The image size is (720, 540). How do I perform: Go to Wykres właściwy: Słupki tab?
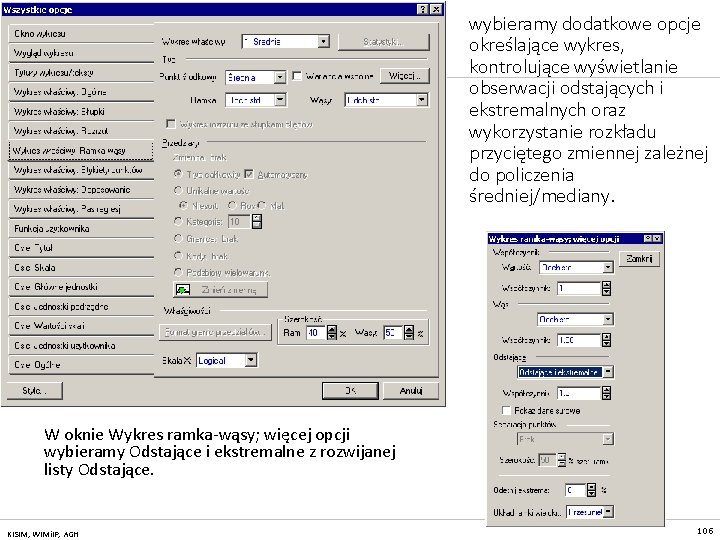click(81, 112)
